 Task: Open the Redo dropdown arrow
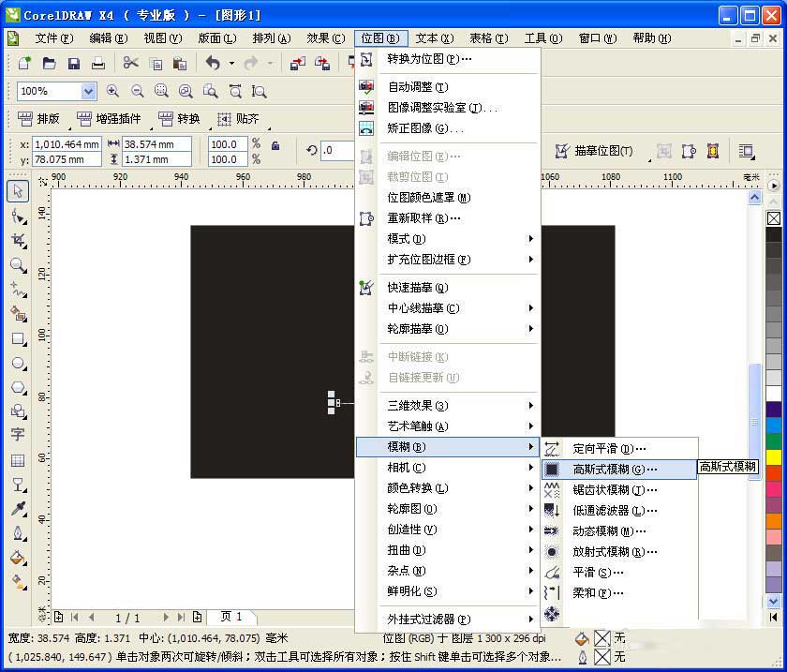pyautogui.click(x=270, y=63)
